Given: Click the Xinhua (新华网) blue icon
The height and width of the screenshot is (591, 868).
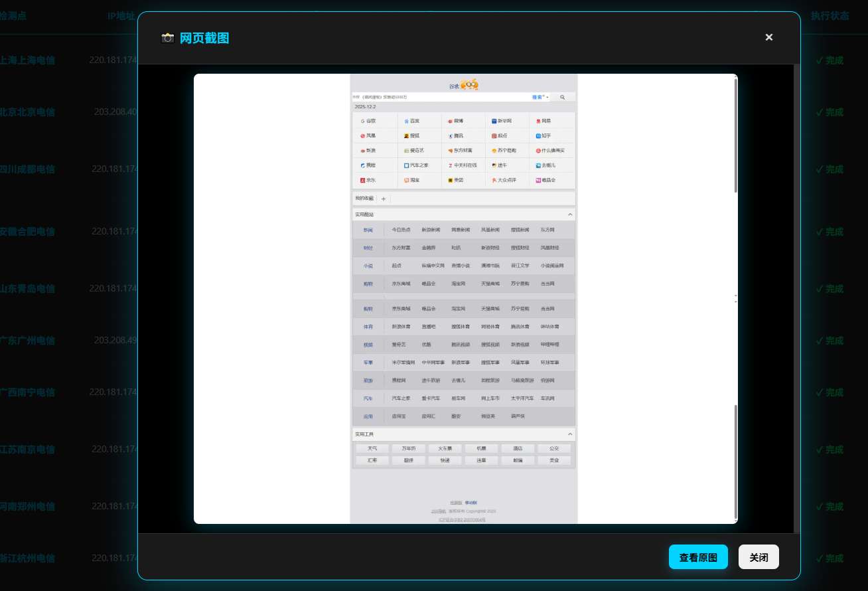Looking at the screenshot, I should (494, 121).
